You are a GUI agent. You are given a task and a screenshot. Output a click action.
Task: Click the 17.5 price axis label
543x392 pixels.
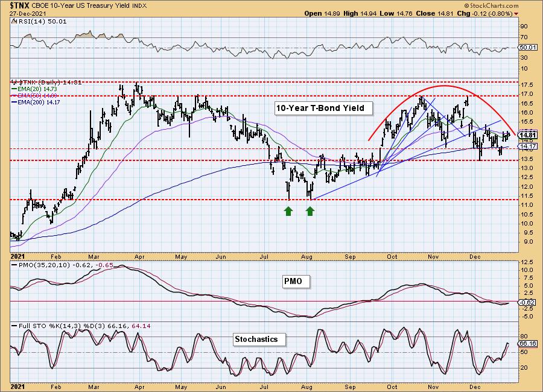pyautogui.click(x=526, y=85)
